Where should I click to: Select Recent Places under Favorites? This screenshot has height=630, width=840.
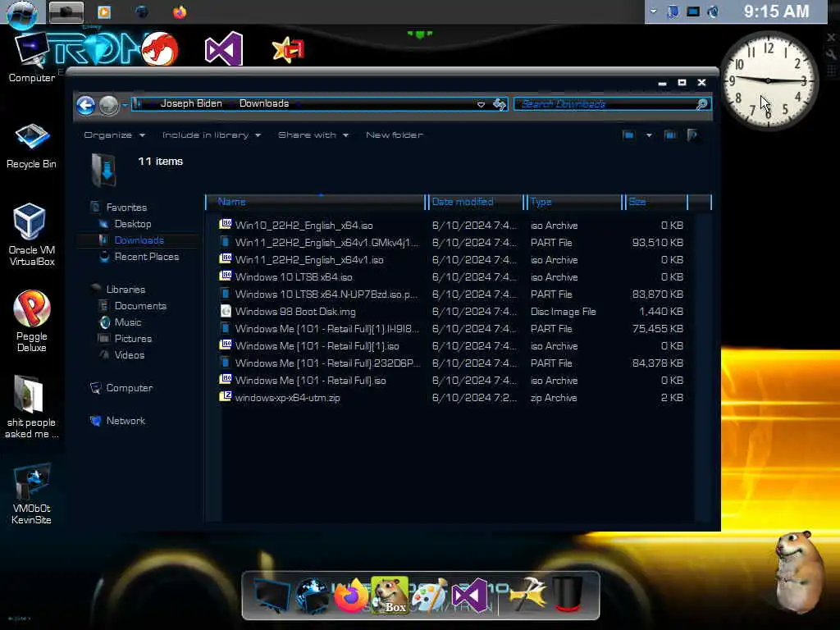click(x=146, y=257)
